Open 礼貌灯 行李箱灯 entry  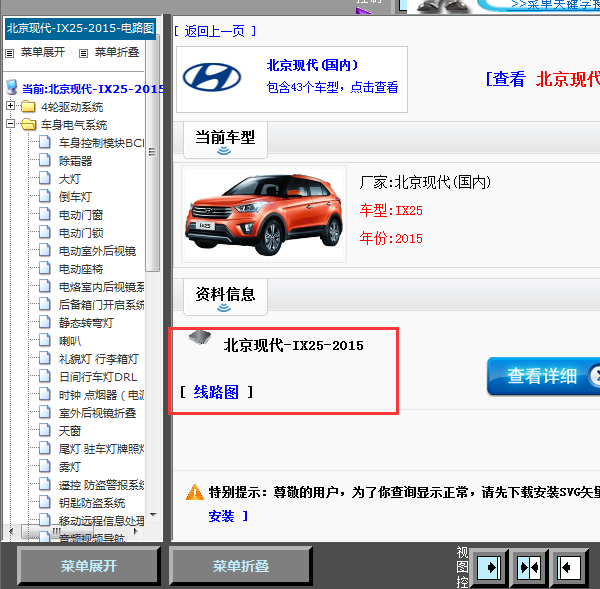click(x=99, y=359)
